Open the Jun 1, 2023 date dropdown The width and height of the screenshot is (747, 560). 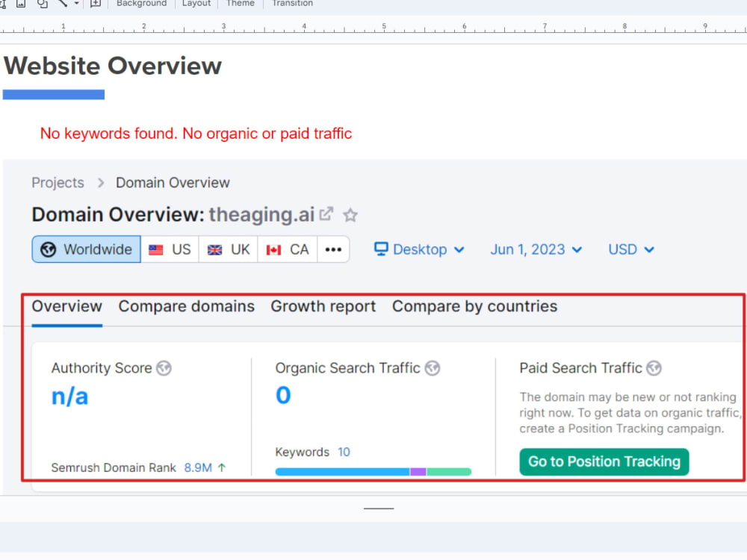pos(536,249)
